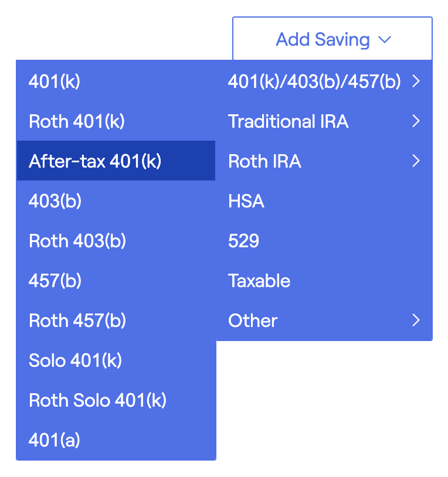
Task: Click the chevron beside Other
Action: [416, 320]
